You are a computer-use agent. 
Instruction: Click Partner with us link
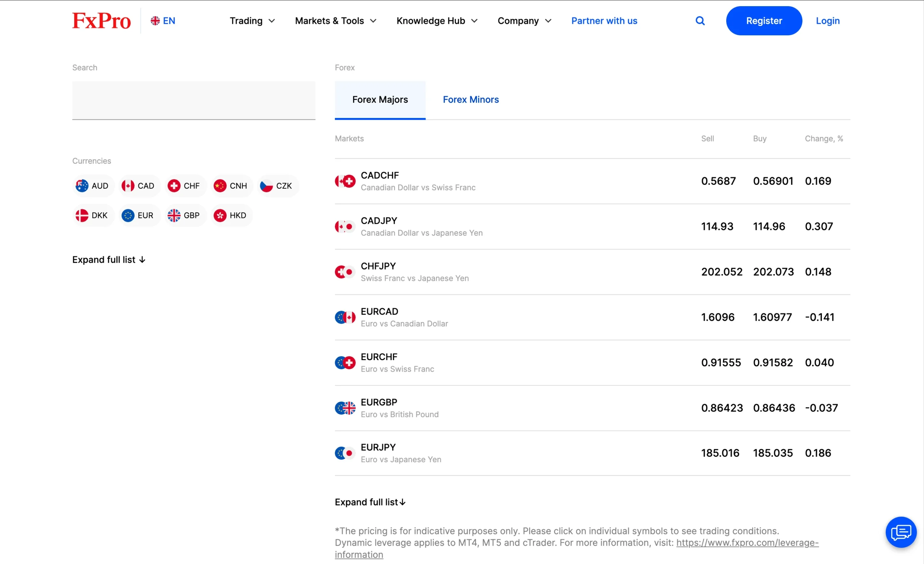tap(604, 21)
